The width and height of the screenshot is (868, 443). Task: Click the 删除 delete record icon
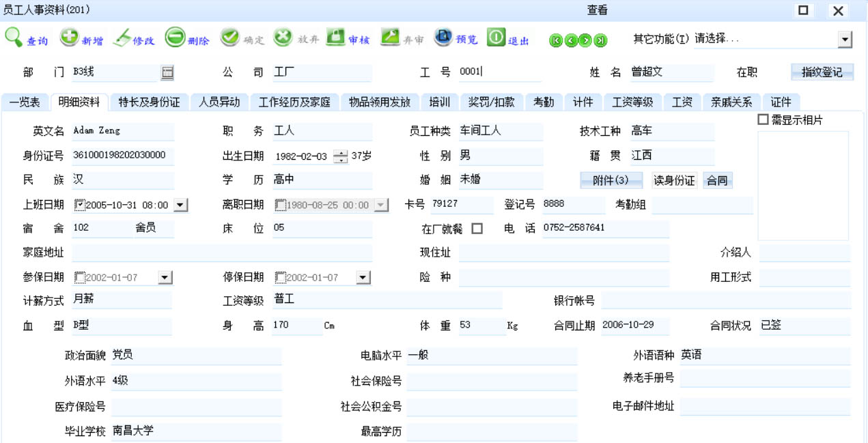(x=175, y=38)
